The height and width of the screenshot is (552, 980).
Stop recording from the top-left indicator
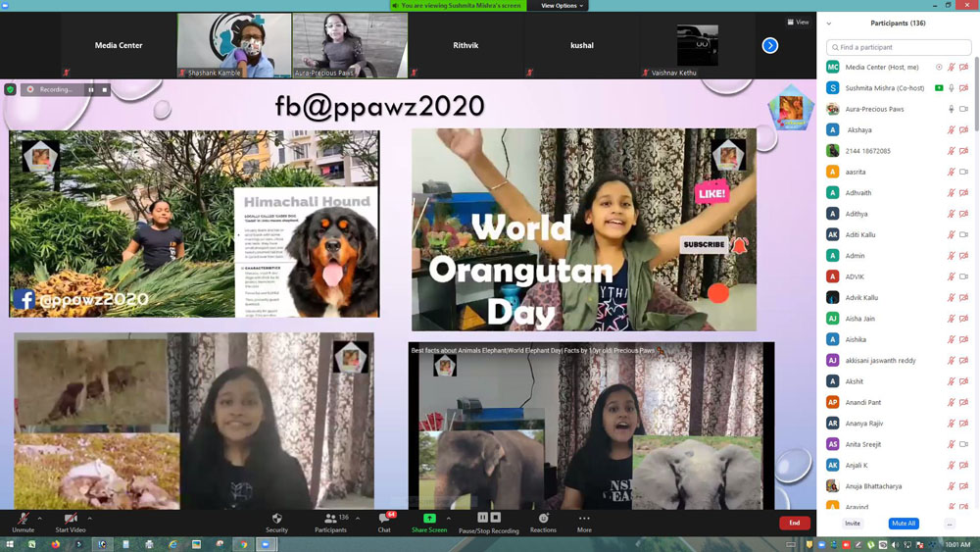click(x=105, y=89)
